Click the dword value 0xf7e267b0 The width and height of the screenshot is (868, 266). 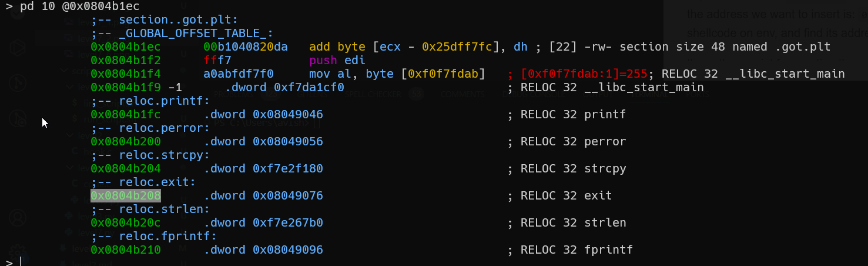pos(288,222)
